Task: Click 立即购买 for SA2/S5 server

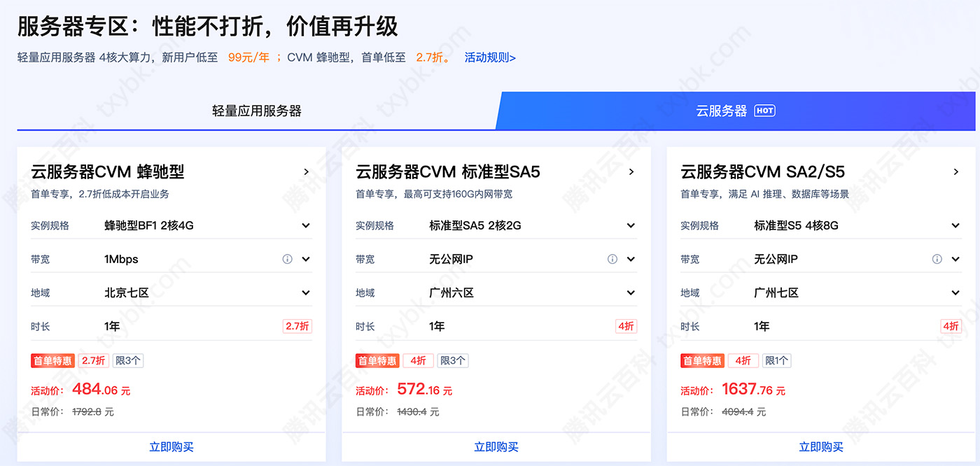Action: [821, 446]
